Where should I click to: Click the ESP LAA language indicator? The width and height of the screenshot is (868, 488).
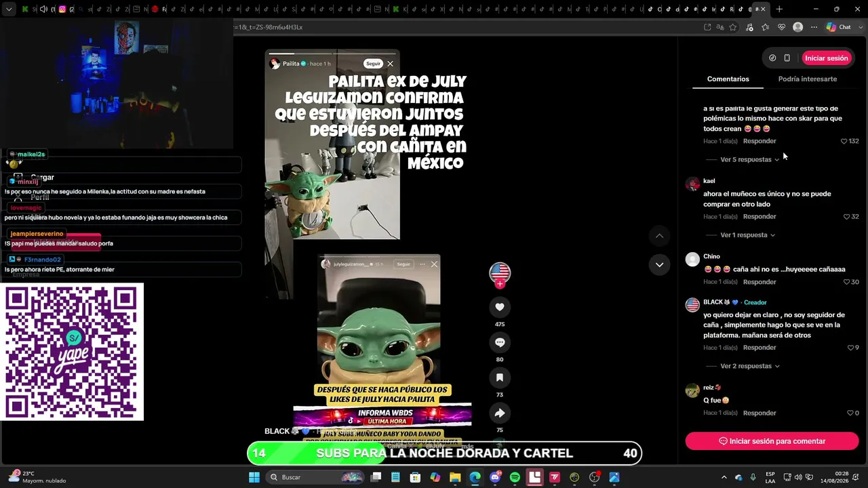(770, 477)
